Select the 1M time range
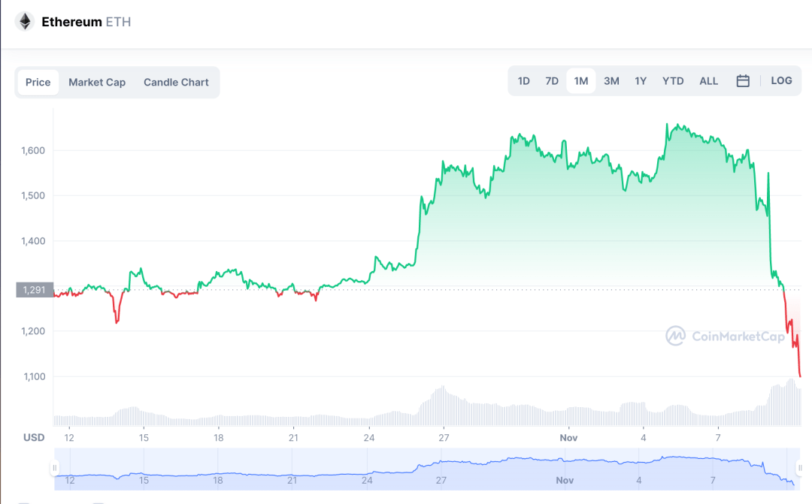 (581, 81)
